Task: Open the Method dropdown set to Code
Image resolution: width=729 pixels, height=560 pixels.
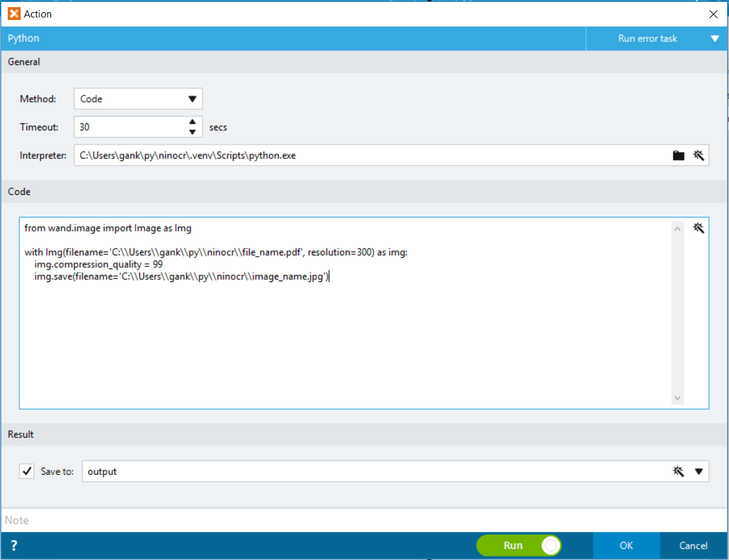Action: tap(138, 99)
